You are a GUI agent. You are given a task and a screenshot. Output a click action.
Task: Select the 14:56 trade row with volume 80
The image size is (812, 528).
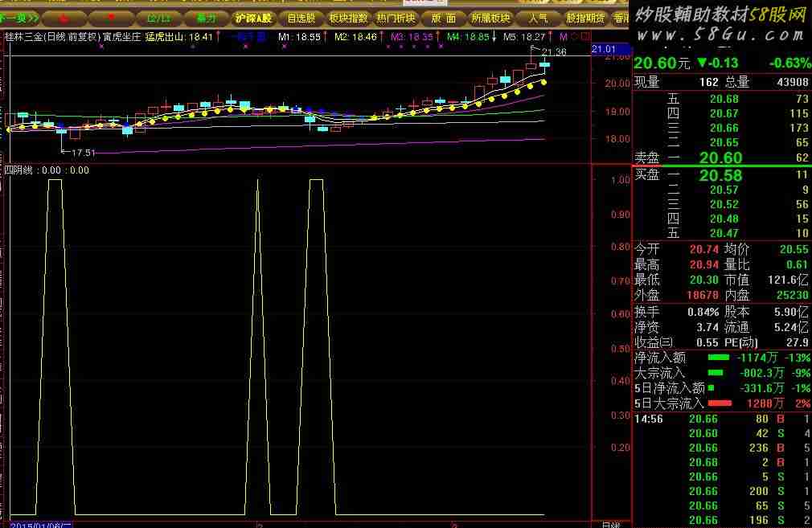click(722, 420)
